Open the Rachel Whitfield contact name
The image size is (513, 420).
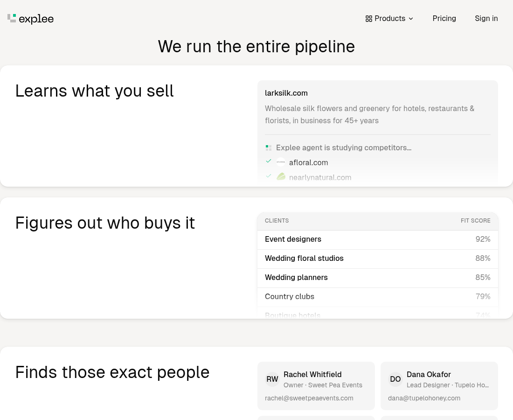[x=312, y=374]
